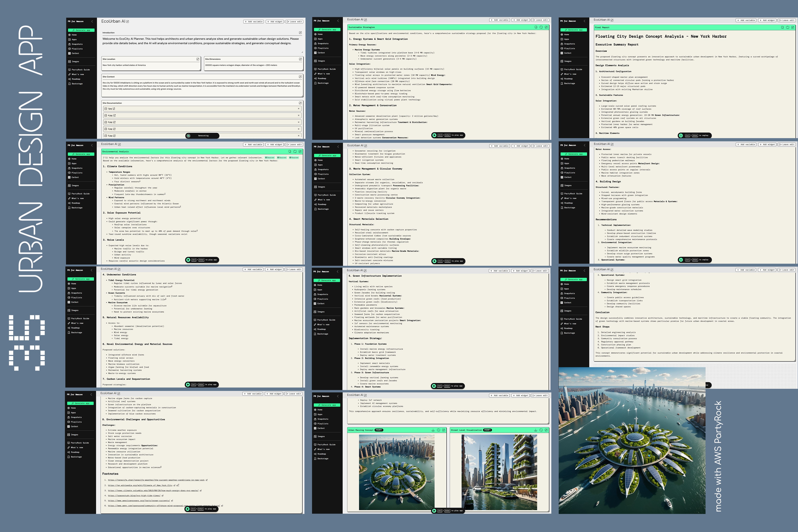
Task: Click the Site Location edit icon
Action: tap(198, 59)
